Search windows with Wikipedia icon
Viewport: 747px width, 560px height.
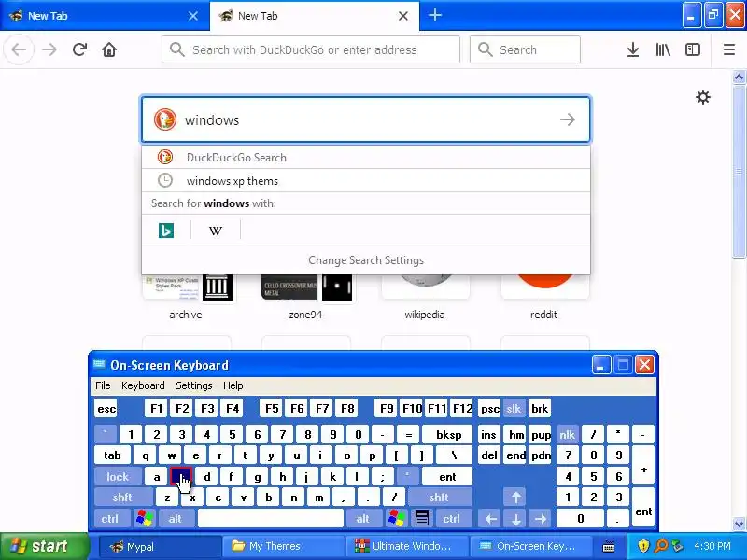click(216, 231)
